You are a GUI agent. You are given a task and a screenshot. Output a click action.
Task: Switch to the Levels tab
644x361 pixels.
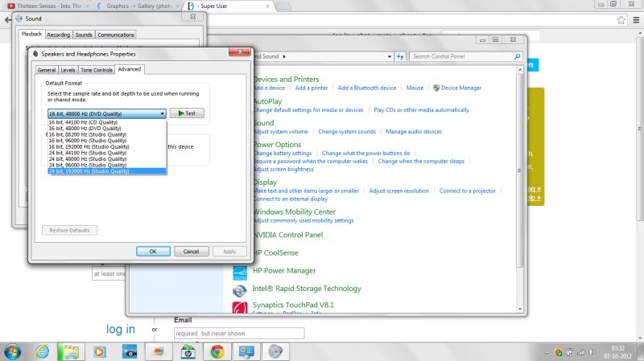pos(68,70)
